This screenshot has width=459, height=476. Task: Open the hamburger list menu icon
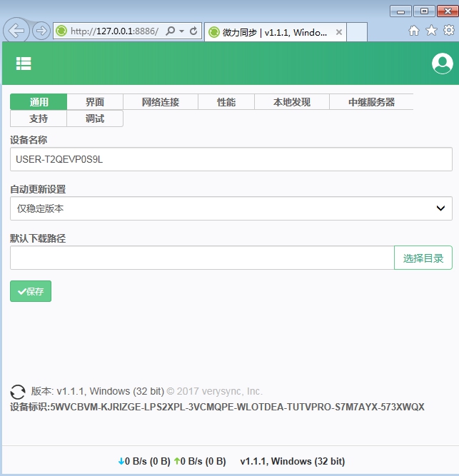24,64
